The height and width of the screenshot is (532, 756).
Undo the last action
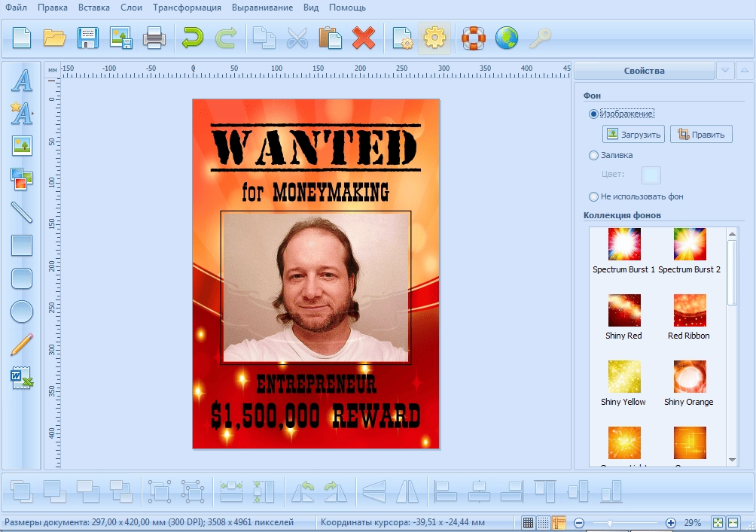192,38
